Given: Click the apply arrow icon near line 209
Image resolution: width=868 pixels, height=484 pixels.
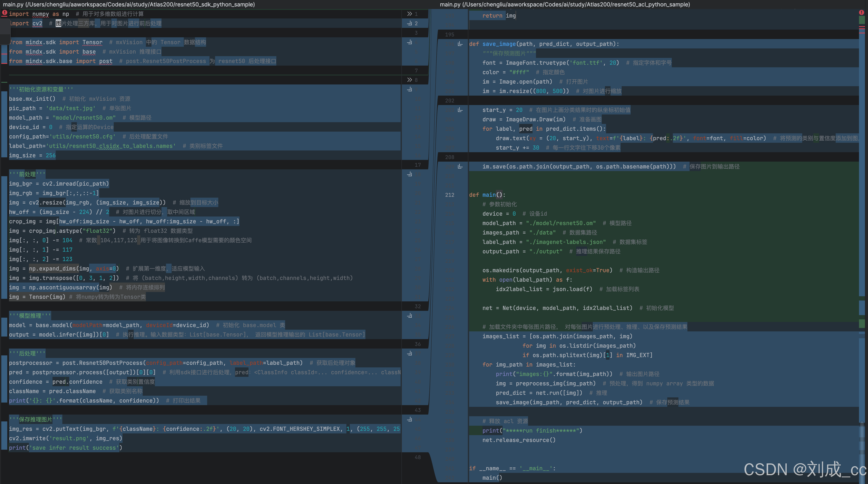Looking at the screenshot, I should (460, 166).
